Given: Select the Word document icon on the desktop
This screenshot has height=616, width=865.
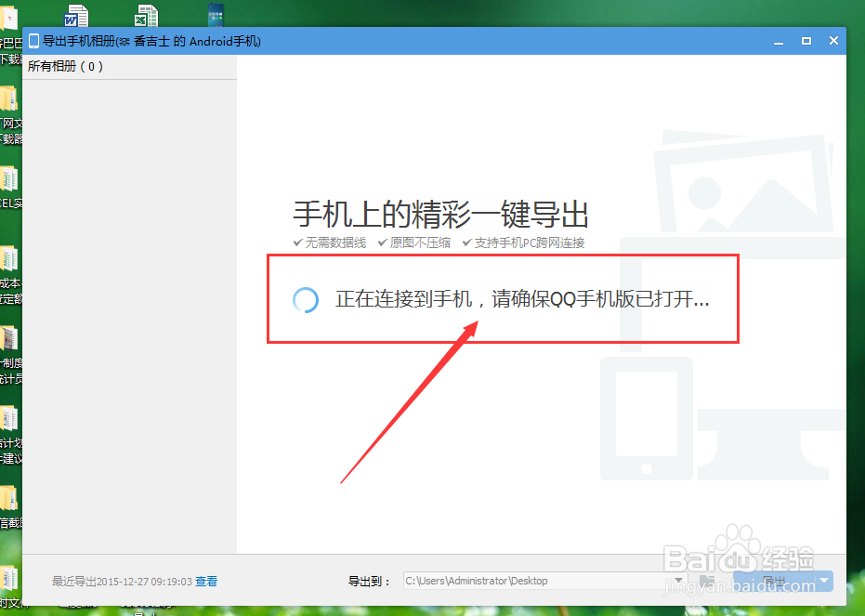Looking at the screenshot, I should (76, 16).
